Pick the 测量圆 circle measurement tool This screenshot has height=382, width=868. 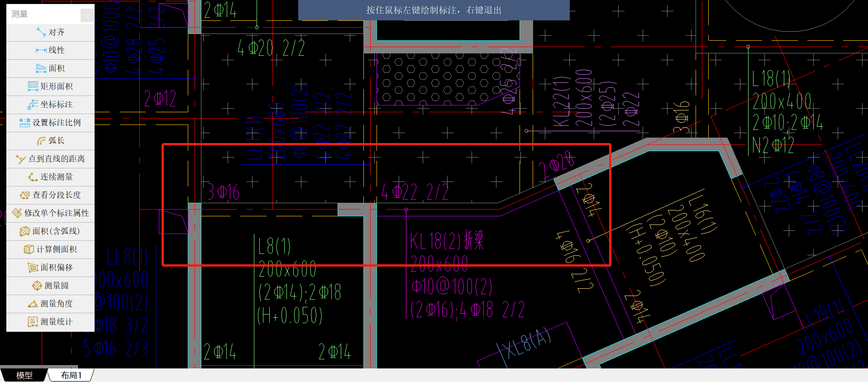(x=50, y=286)
